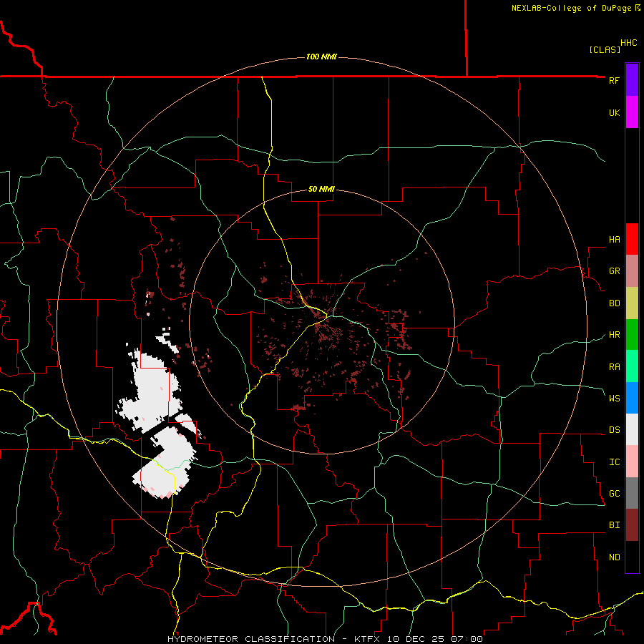
Task: Click the BI legend label
Action: click(x=614, y=525)
